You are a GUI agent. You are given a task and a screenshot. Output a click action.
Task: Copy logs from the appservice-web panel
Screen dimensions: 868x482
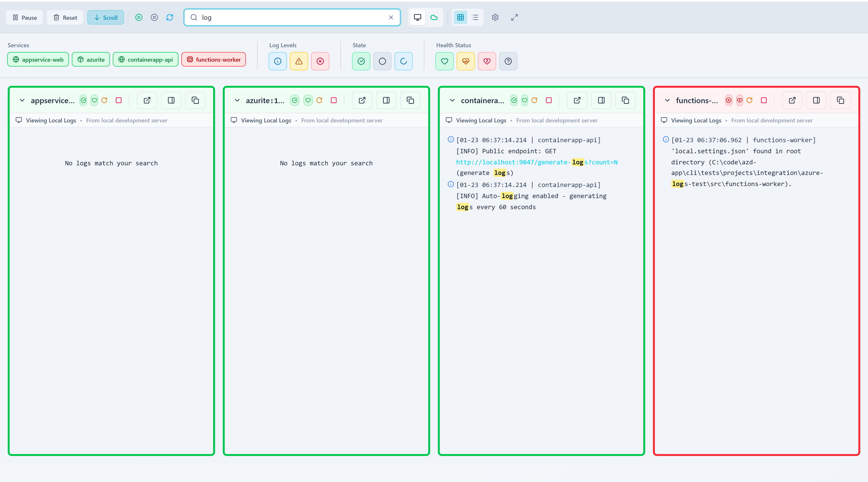195,100
